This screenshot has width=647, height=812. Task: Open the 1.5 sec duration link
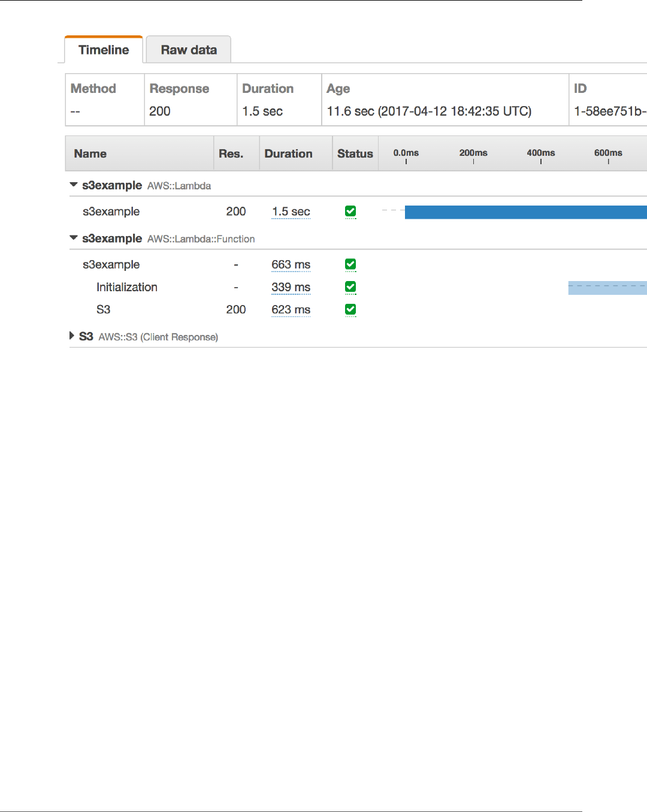click(291, 212)
